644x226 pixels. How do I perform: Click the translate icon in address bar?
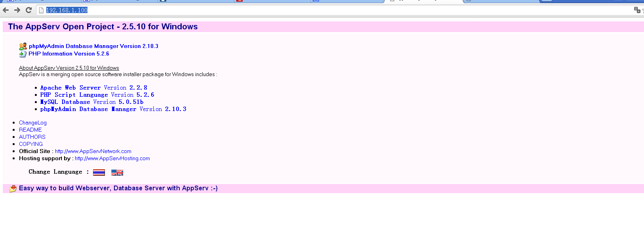637,10
